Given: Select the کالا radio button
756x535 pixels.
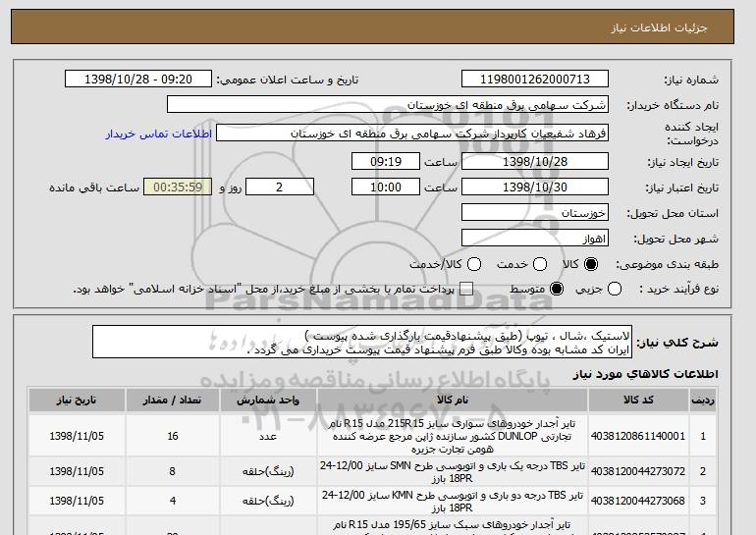Looking at the screenshot, I should tap(591, 265).
